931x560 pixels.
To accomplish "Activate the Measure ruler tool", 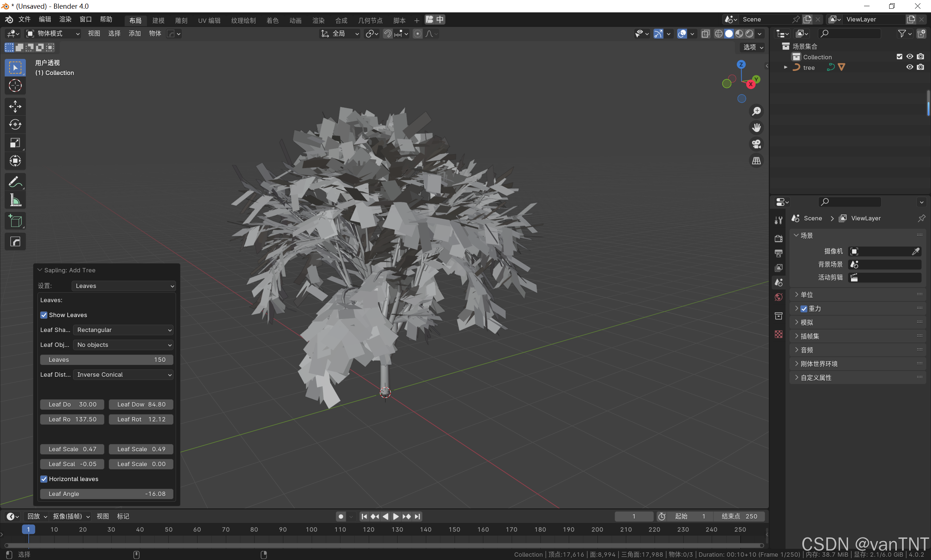I will (15, 200).
